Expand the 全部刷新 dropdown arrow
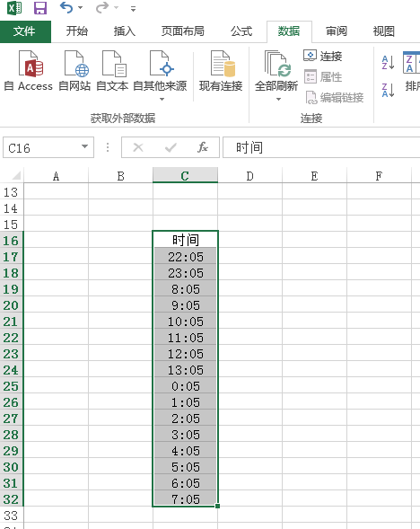The height and width of the screenshot is (529, 420). tap(278, 99)
